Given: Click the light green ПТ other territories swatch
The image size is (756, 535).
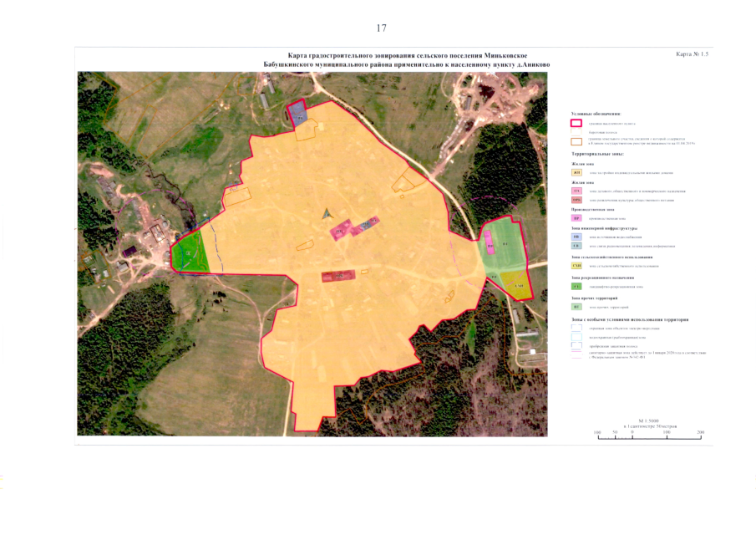Looking at the screenshot, I should (x=576, y=308).
